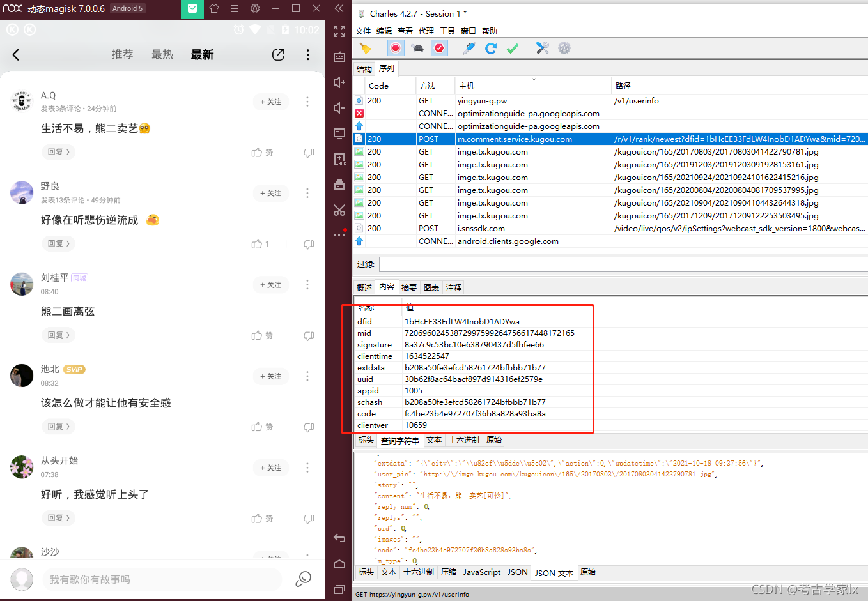Toggle throttling turtle icon in Charles
The width and height of the screenshot is (868, 601).
(x=417, y=48)
